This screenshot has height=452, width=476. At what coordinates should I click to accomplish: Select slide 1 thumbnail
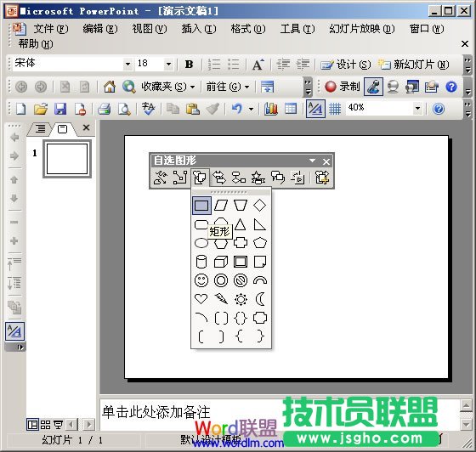tap(67, 159)
